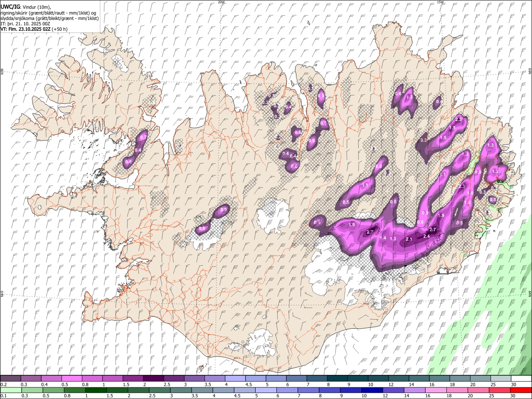Select the '30' label in the snow legend row
Viewport: 532px width, 399px height.
pos(513,384)
